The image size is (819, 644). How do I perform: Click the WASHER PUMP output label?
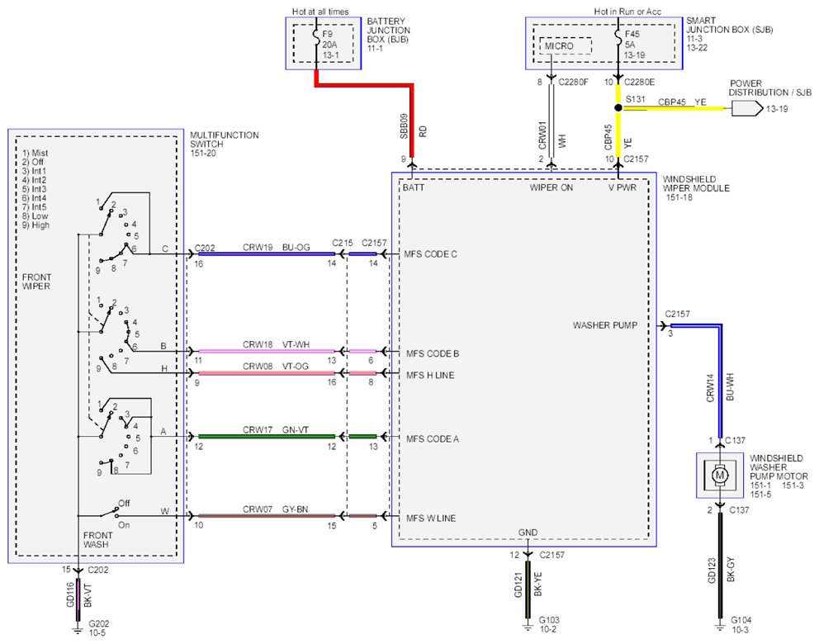pos(605,324)
